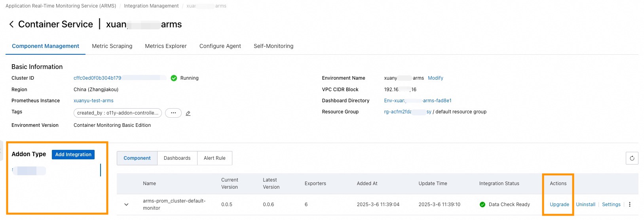
Task: Switch to the Metric Scraping tab
Action: [112, 46]
